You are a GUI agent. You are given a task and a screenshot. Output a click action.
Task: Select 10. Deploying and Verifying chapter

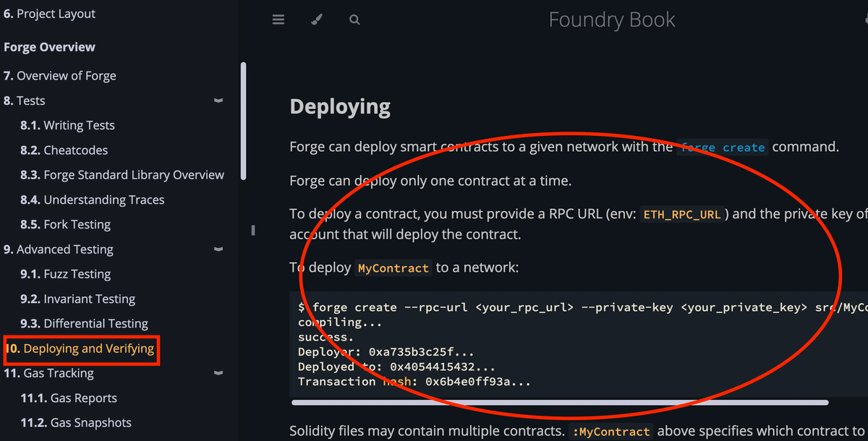(x=80, y=348)
